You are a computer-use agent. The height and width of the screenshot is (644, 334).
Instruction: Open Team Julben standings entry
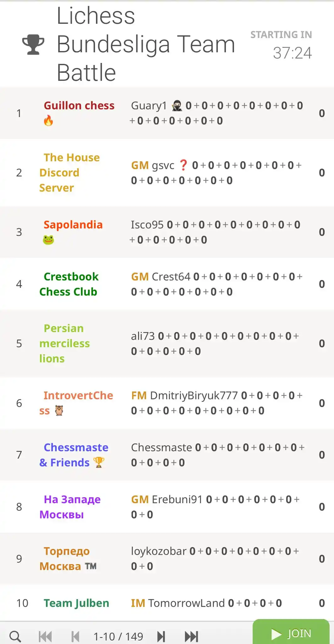point(76,603)
